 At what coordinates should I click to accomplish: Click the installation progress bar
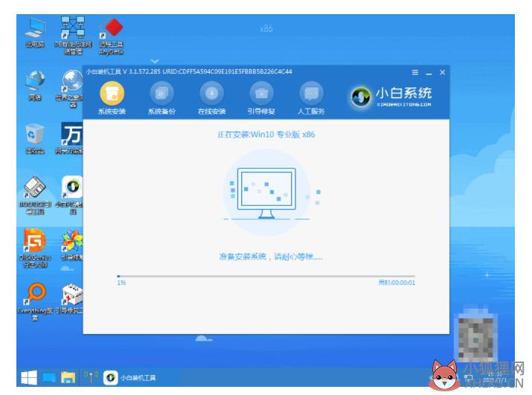coord(266,276)
